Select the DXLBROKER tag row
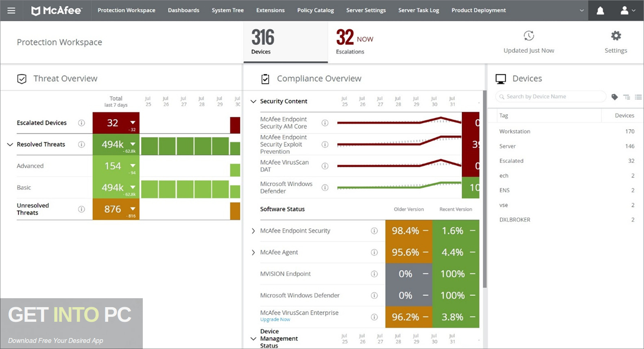The width and height of the screenshot is (644, 349). click(x=567, y=220)
